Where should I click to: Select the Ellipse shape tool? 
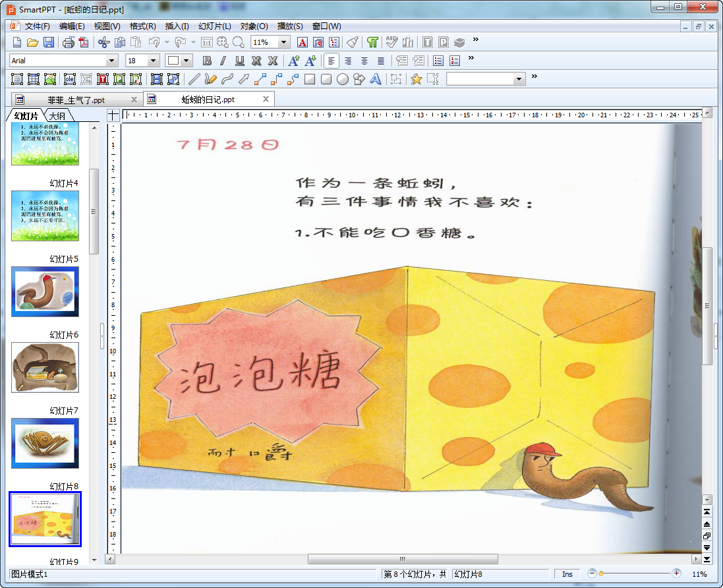[342, 79]
